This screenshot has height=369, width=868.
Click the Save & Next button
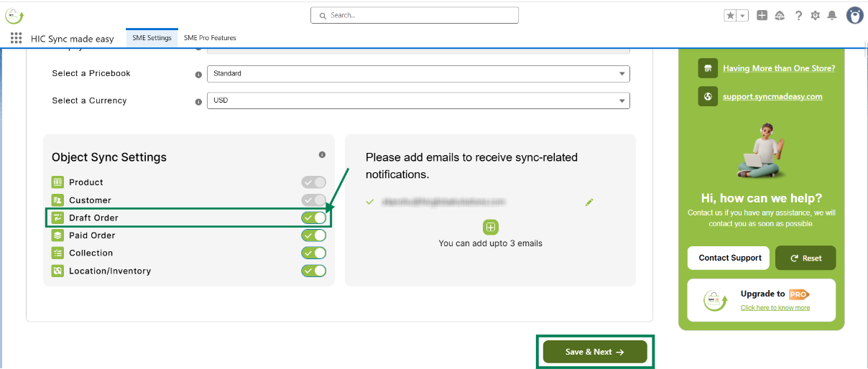click(x=595, y=352)
